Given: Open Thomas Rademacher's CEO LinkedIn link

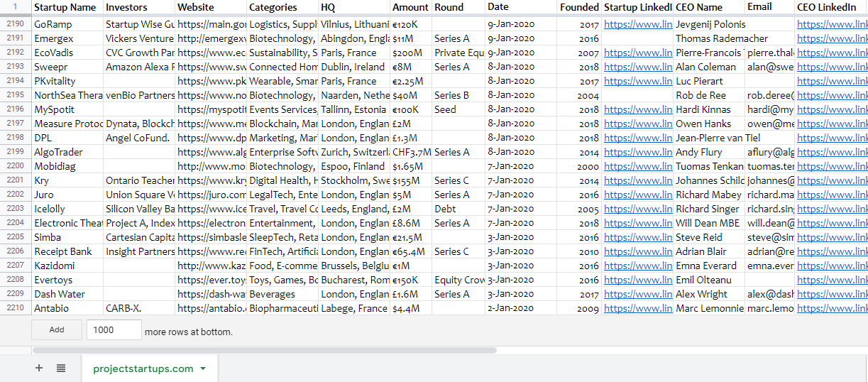Looking at the screenshot, I should 832,38.
